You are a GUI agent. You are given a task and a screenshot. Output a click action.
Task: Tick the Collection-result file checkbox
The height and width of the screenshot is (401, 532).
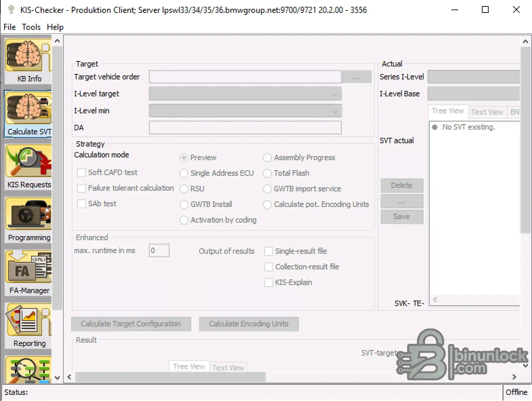(268, 267)
